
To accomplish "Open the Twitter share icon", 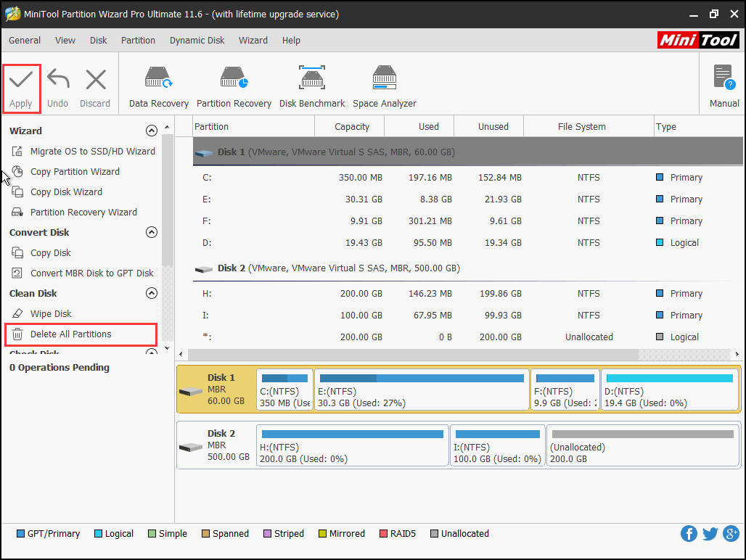I will [710, 533].
